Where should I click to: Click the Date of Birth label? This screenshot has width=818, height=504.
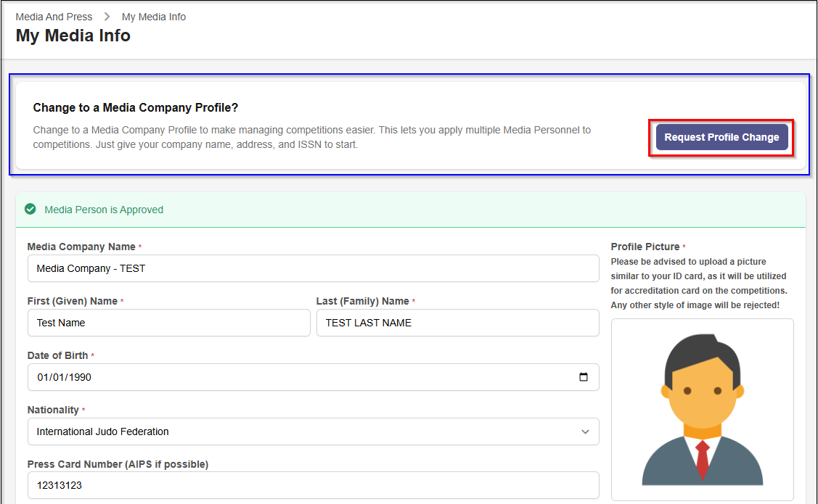click(x=58, y=355)
